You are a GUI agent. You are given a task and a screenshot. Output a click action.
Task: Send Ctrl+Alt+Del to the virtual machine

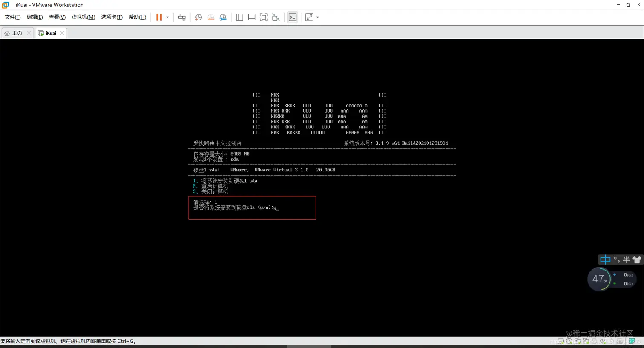coord(182,17)
